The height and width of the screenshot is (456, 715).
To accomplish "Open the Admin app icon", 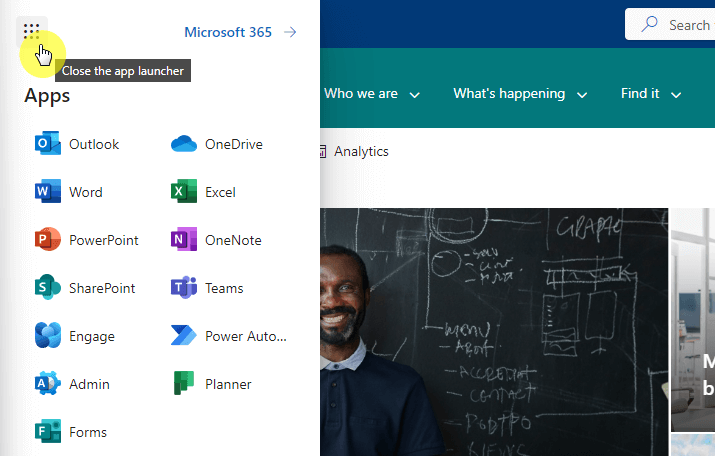I will [x=47, y=383].
